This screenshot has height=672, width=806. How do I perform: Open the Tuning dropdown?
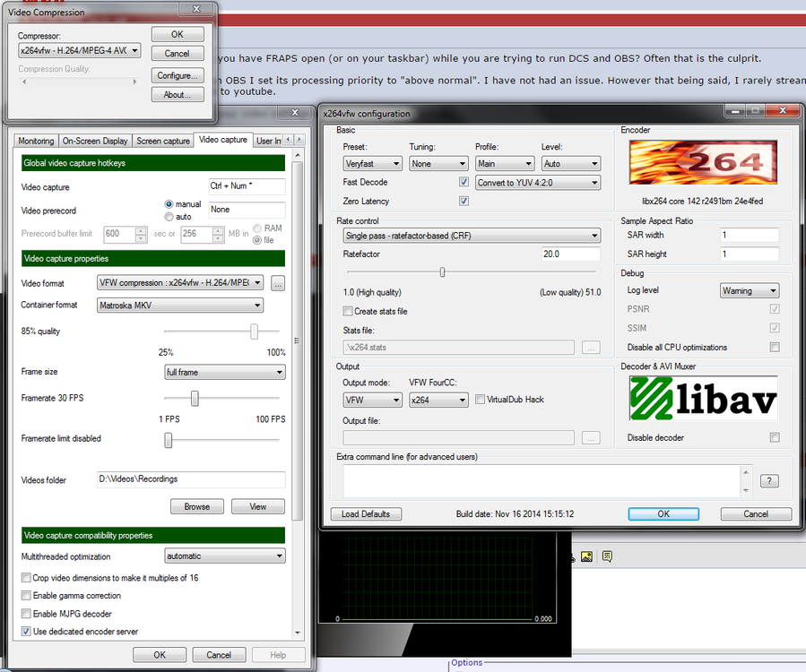(438, 163)
